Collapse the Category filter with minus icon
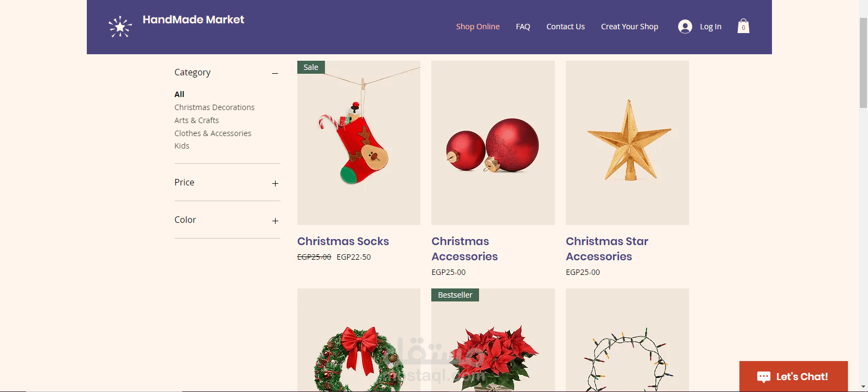This screenshot has width=868, height=392. point(275,73)
